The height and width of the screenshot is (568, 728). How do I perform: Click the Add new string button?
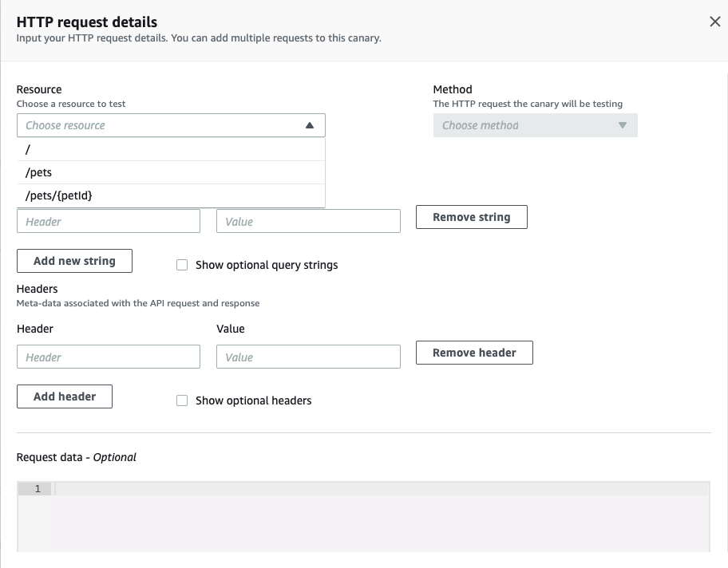74,260
